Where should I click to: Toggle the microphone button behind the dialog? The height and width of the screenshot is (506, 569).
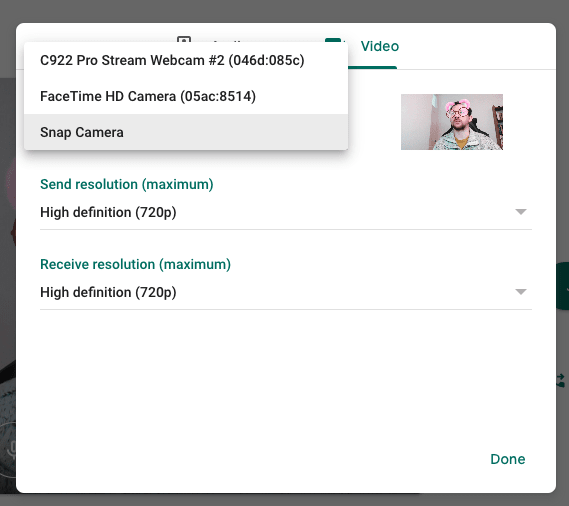11,450
